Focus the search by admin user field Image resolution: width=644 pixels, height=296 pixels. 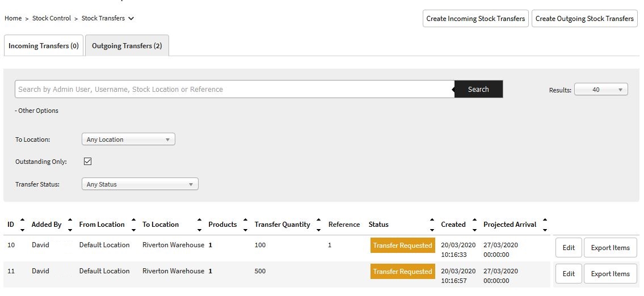[x=234, y=90]
